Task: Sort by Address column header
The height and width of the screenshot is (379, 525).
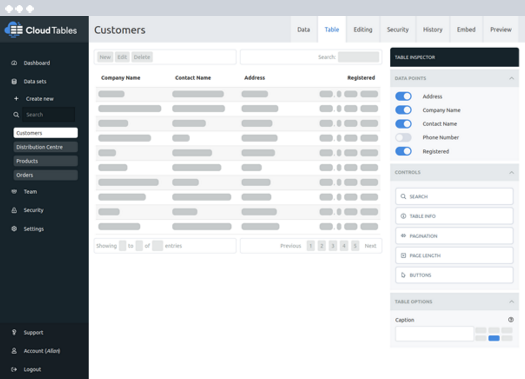Action: (254, 78)
